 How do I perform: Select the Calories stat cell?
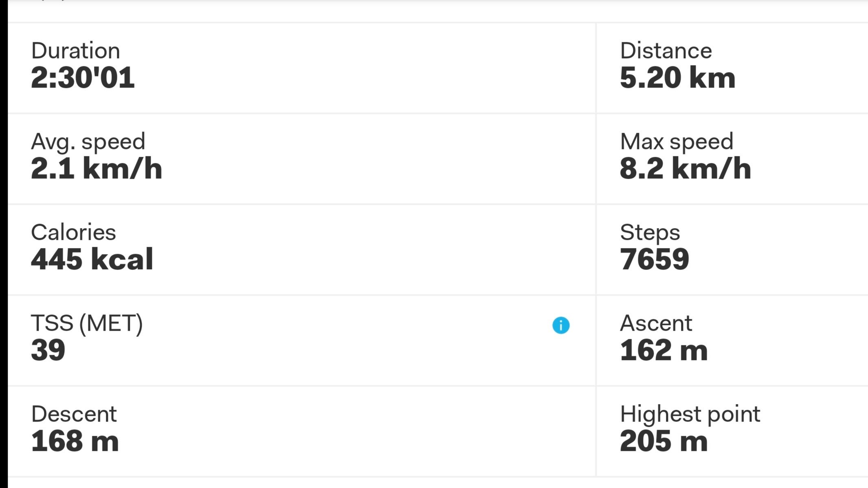pyautogui.click(x=301, y=250)
